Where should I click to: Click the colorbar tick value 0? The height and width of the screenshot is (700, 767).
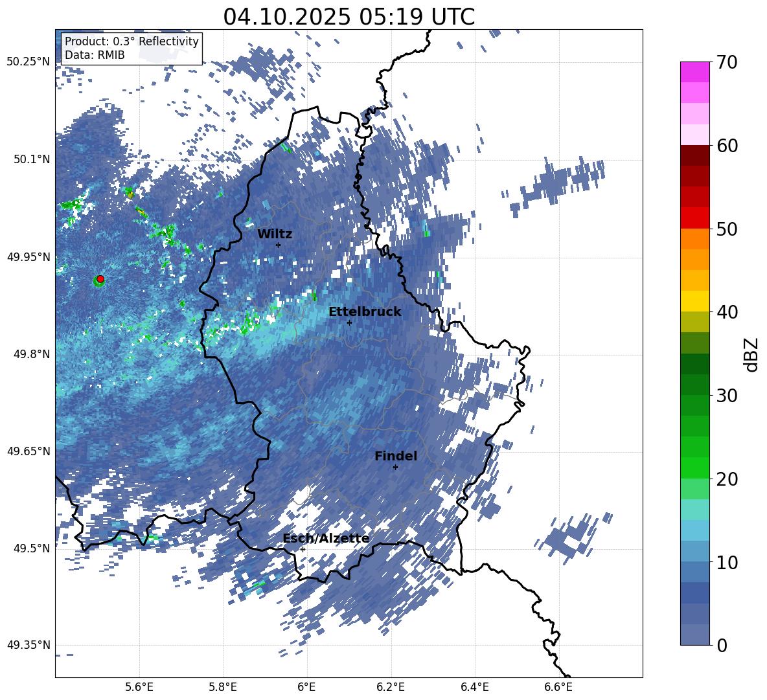[722, 646]
